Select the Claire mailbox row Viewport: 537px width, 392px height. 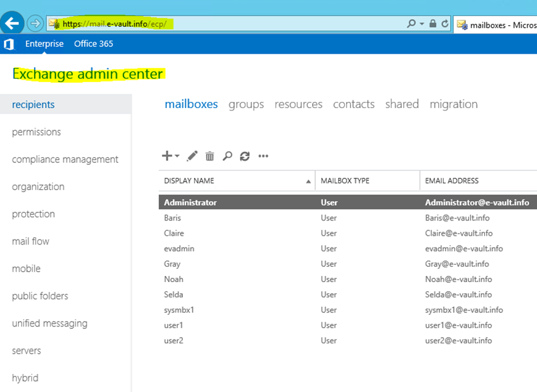[348, 233]
